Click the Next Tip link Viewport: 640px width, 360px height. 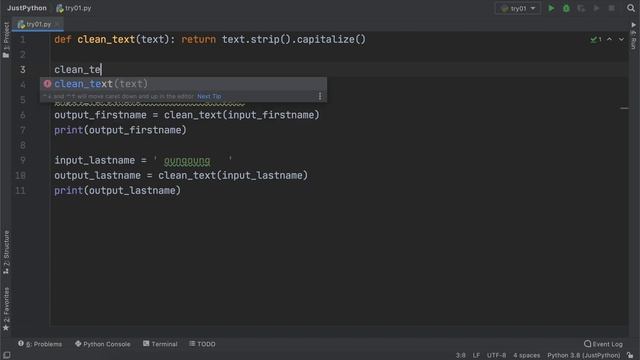[x=209, y=96]
